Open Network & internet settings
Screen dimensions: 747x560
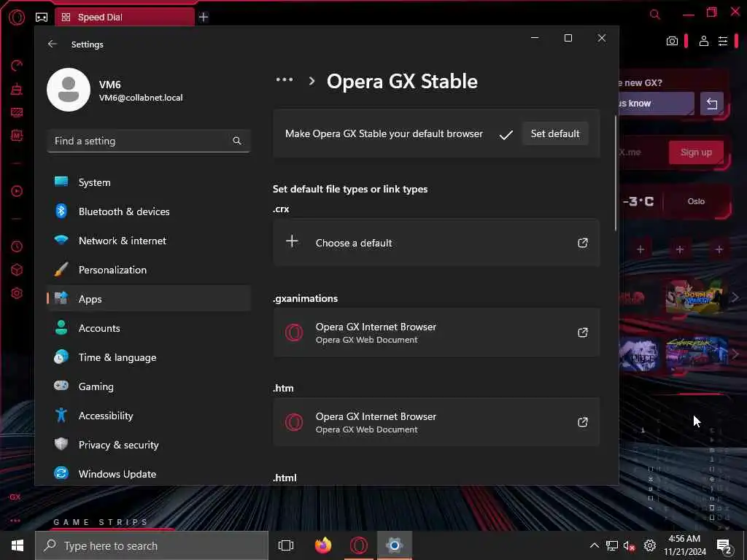(x=149, y=241)
